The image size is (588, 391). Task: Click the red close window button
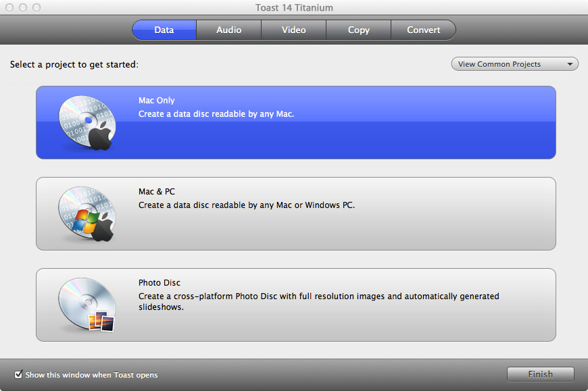coord(9,7)
